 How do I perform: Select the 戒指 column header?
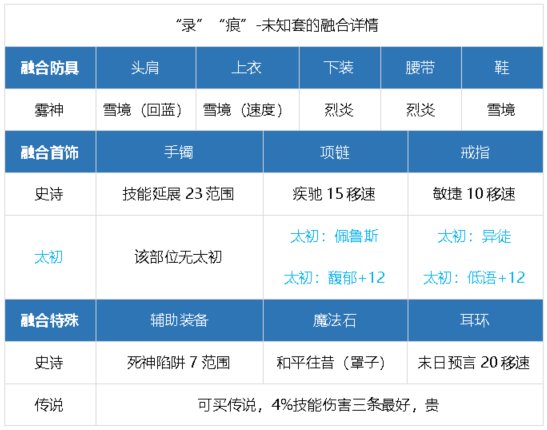coord(475,152)
